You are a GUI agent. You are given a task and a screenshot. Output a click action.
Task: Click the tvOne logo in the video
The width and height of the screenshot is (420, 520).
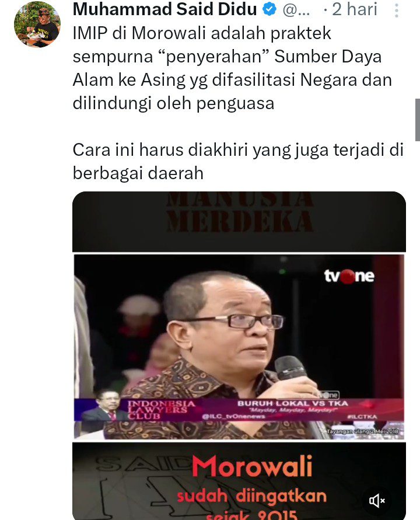click(x=349, y=276)
